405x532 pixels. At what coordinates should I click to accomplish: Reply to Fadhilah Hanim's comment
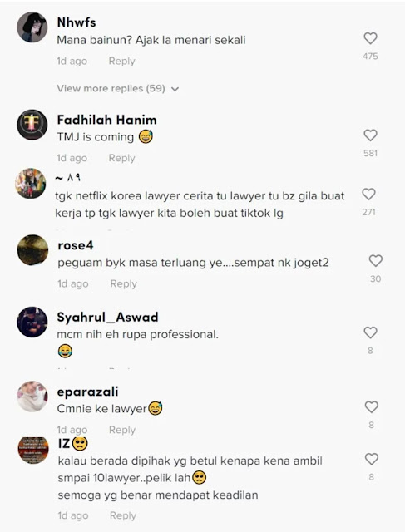pos(122,158)
